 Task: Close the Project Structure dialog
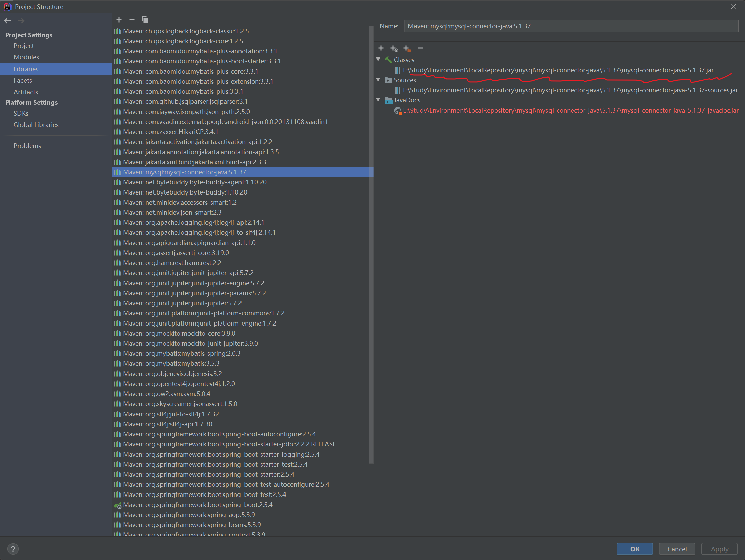click(733, 7)
